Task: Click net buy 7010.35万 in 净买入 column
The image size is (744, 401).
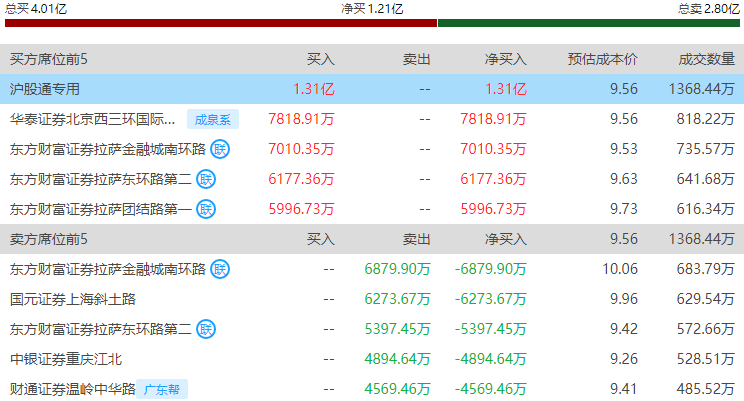Action: coord(493,149)
